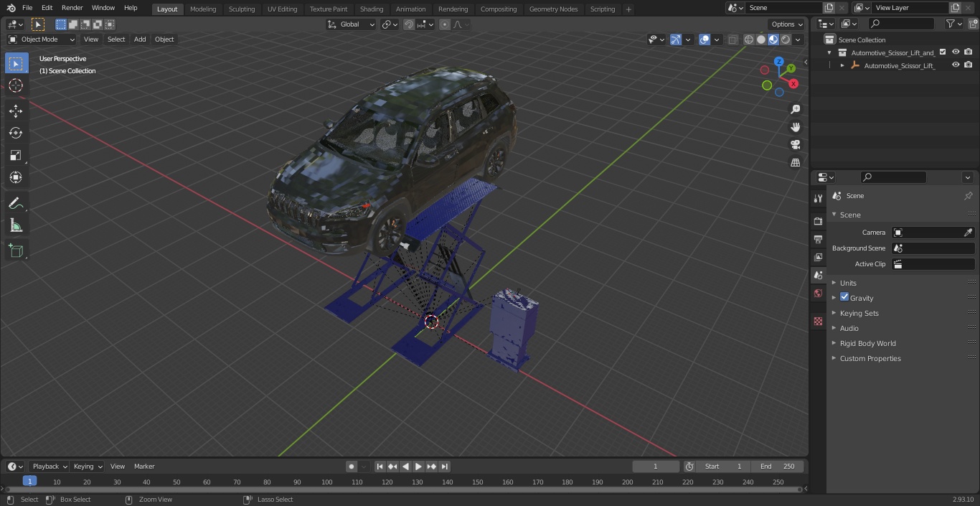980x506 pixels.
Task: Open pivot point dropdown
Action: pos(390,24)
